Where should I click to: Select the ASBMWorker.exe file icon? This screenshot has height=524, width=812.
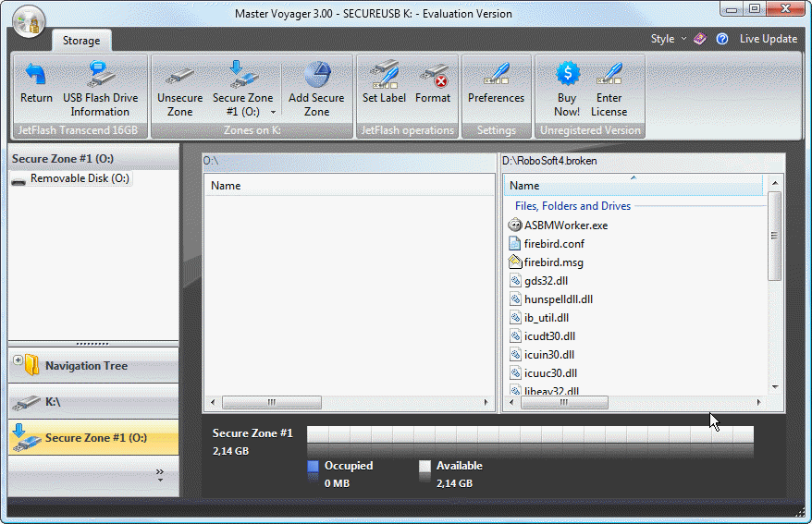coord(515,225)
